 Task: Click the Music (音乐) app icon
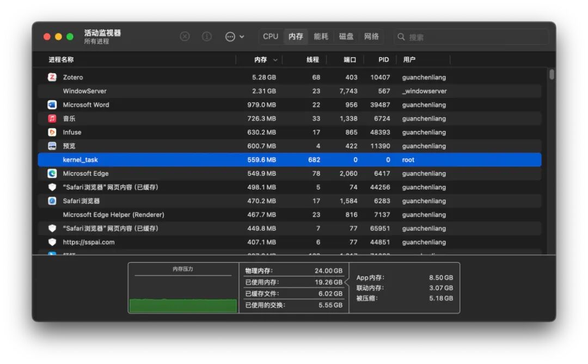[x=52, y=119]
